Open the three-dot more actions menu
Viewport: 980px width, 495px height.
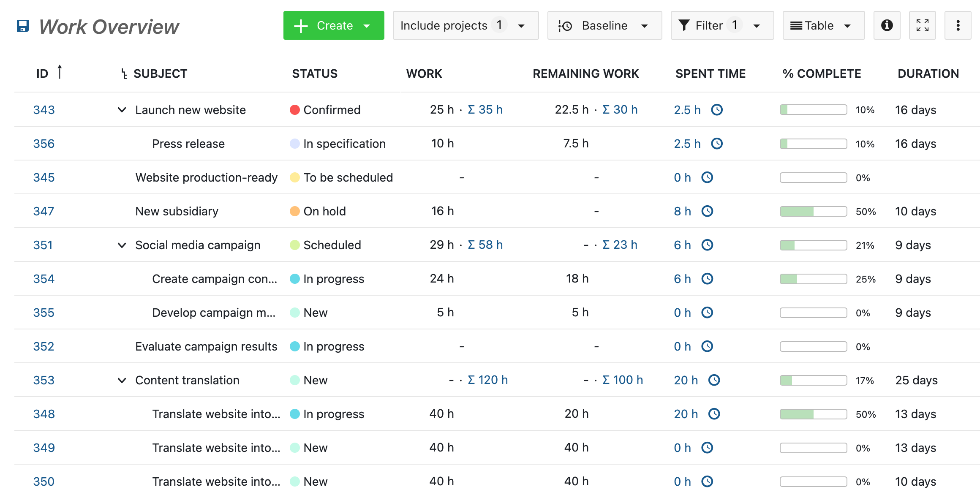click(958, 25)
